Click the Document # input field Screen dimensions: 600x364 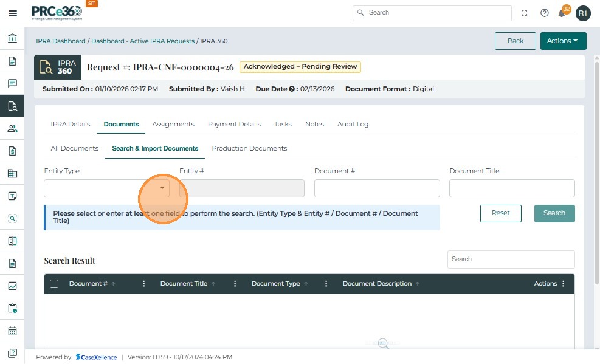coord(377,188)
